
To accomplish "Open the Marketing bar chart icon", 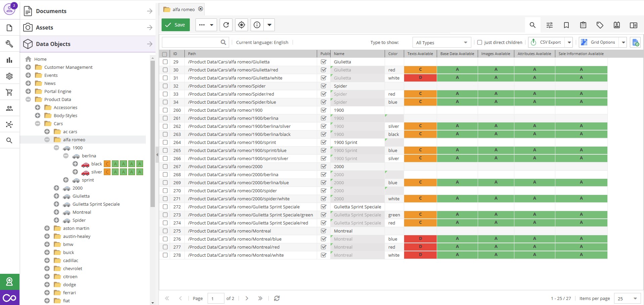I will click(x=9, y=60).
